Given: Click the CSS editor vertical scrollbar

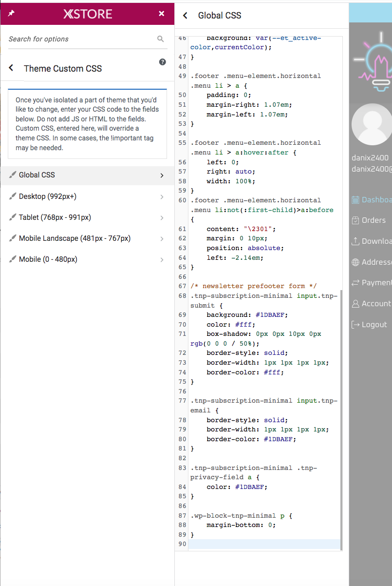Looking at the screenshot, I should click(x=341, y=419).
